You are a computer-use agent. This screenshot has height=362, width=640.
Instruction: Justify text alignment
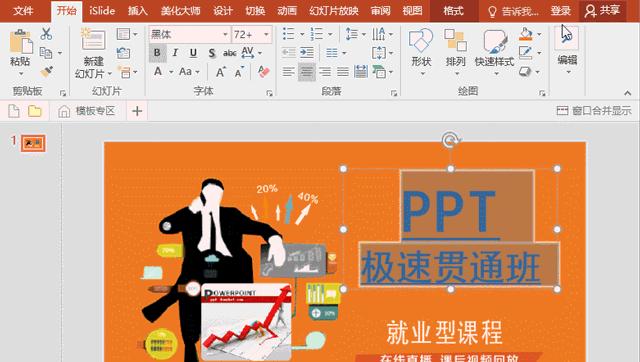[x=343, y=72]
